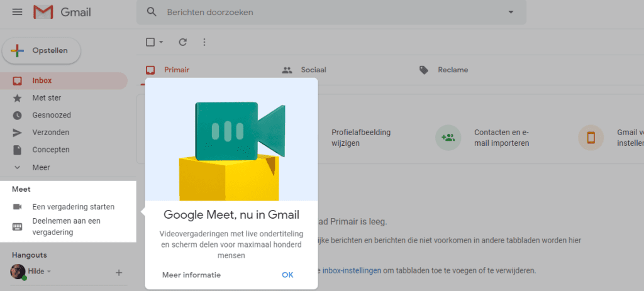Click the colorful plus on Opstellen button
This screenshot has width=644, height=291.
coord(17,51)
